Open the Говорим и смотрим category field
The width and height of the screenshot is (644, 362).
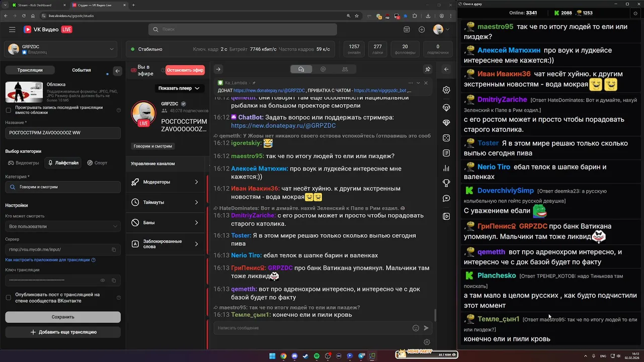click(x=63, y=187)
